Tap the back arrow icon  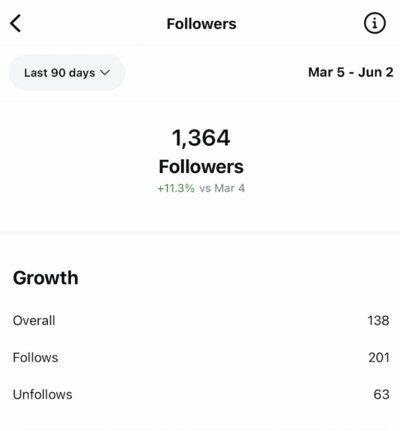point(15,23)
